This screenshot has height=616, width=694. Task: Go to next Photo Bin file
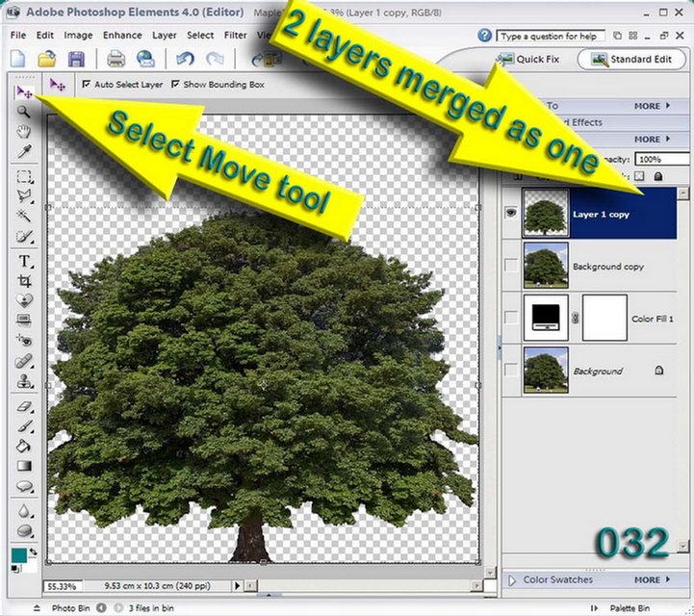tap(118, 608)
